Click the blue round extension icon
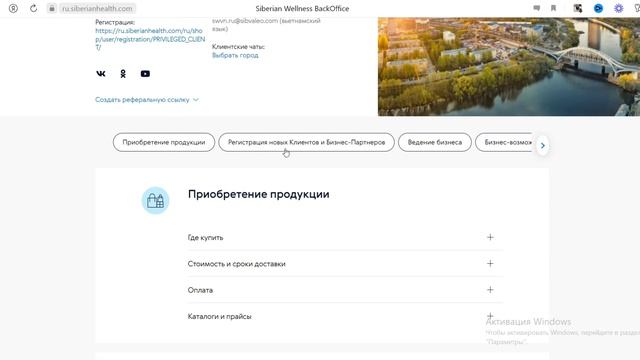Image resolution: width=640 pixels, height=360 pixels. [598, 8]
